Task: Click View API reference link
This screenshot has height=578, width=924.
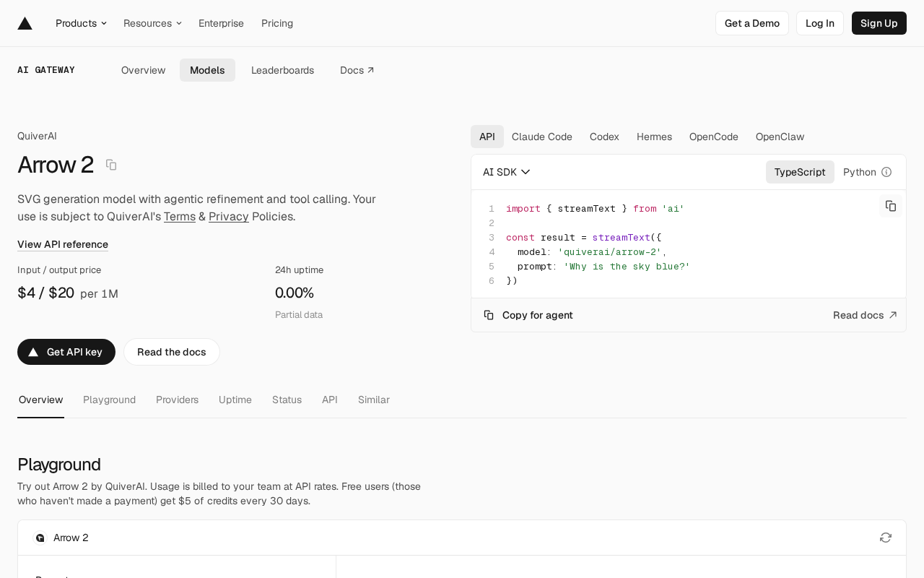Action: point(63,244)
